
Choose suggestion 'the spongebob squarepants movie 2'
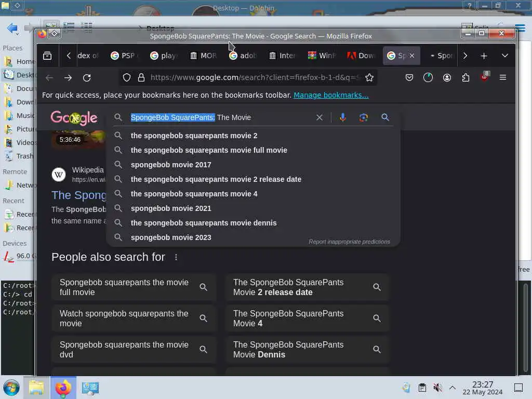coord(253,136)
